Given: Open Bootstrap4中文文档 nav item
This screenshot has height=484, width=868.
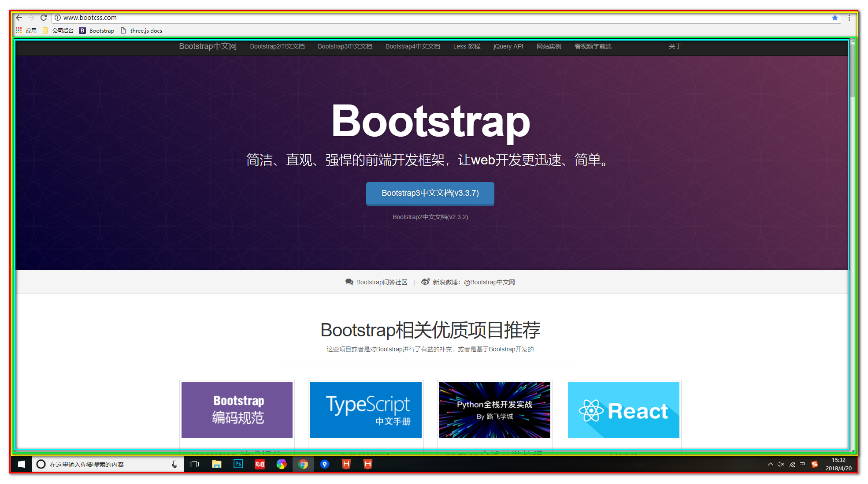Looking at the screenshot, I should coord(413,46).
